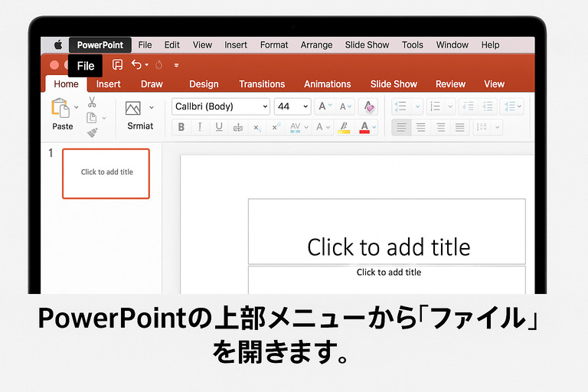Expand the text direction dropdown arrow
The width and height of the screenshot is (588, 392).
497,128
